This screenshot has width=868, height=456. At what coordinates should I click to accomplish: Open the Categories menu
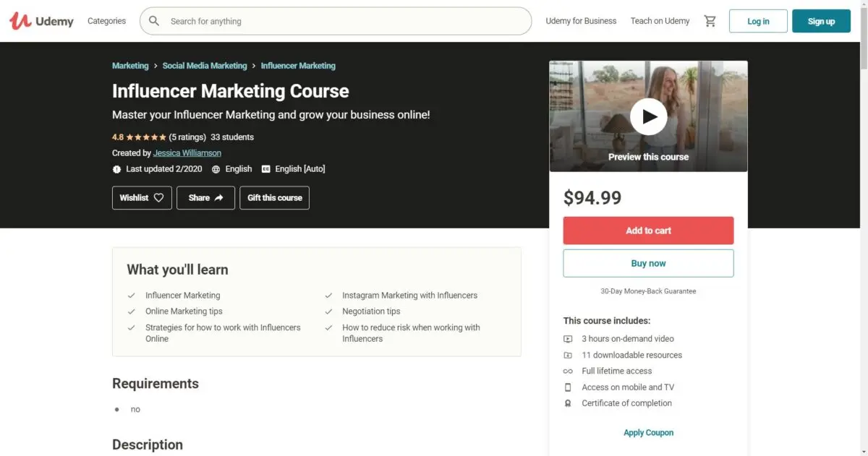106,21
